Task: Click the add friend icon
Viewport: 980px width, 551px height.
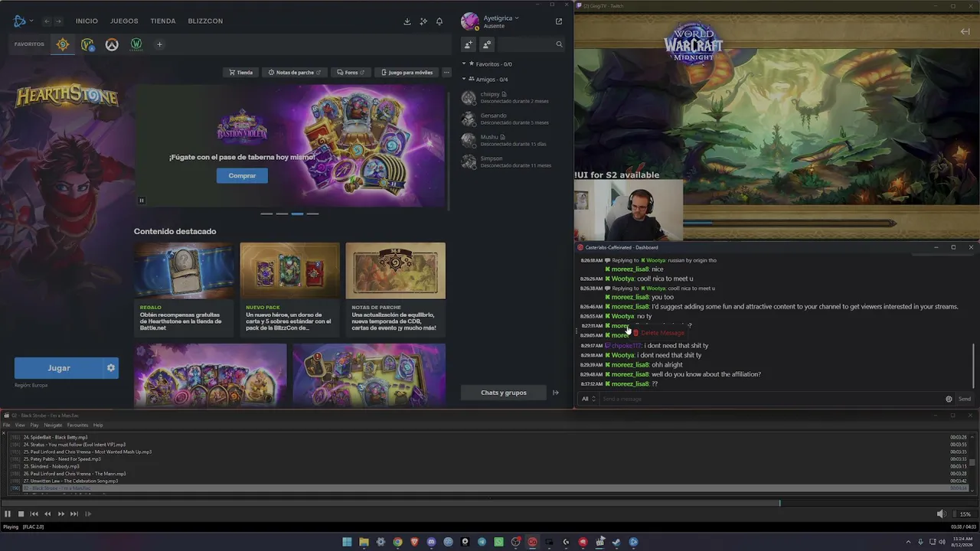Action: pos(469,44)
